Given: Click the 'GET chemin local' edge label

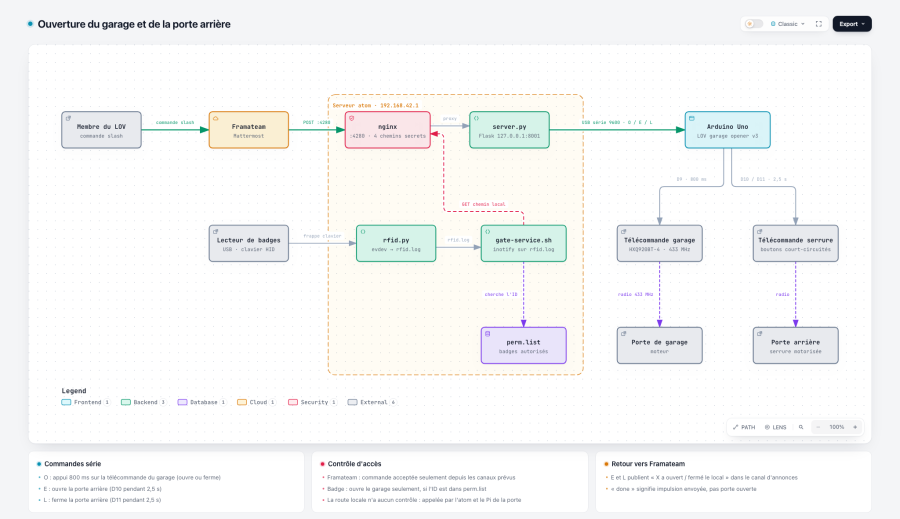Looking at the screenshot, I should (483, 204).
